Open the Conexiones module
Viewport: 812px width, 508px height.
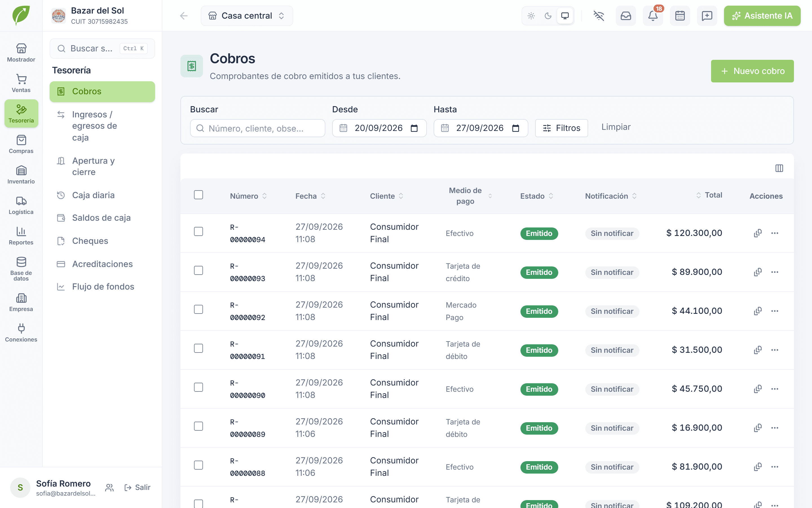click(x=21, y=333)
